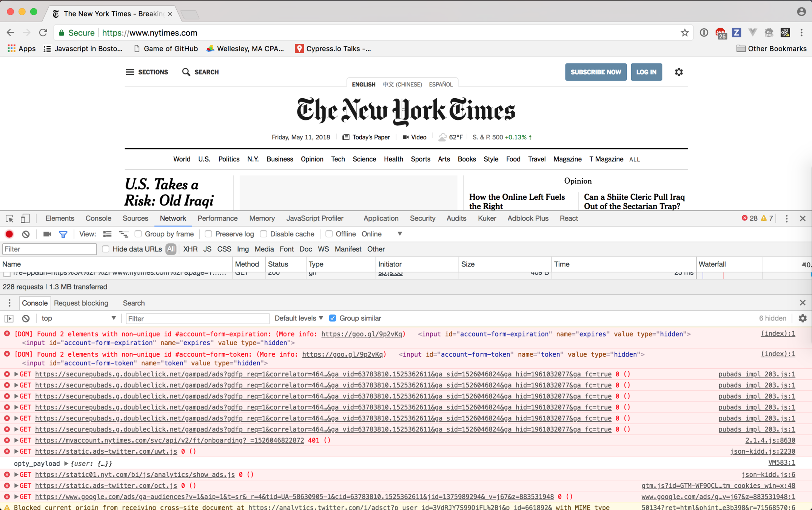
Task: Enable the Preserve log checkbox
Action: pyautogui.click(x=208, y=234)
